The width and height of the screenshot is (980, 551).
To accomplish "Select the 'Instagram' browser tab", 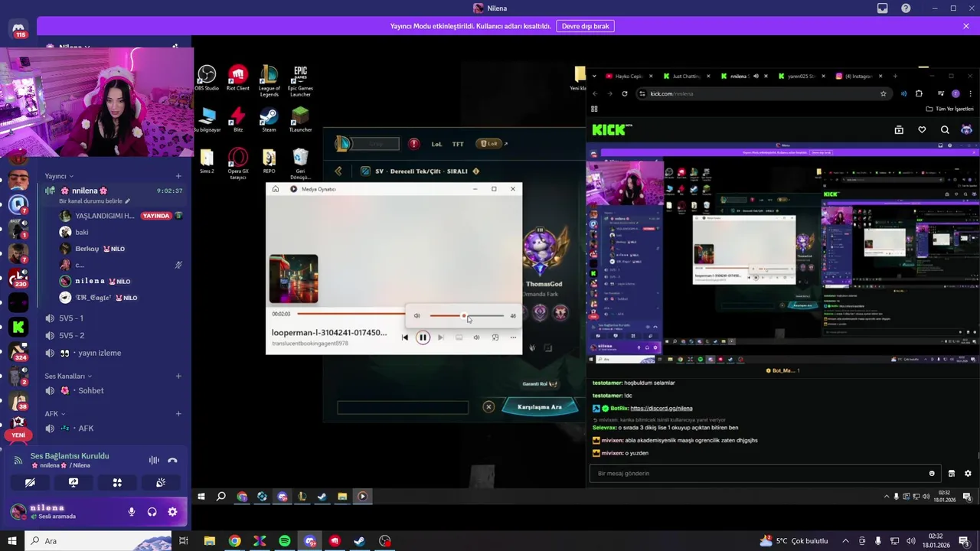I will [x=857, y=76].
